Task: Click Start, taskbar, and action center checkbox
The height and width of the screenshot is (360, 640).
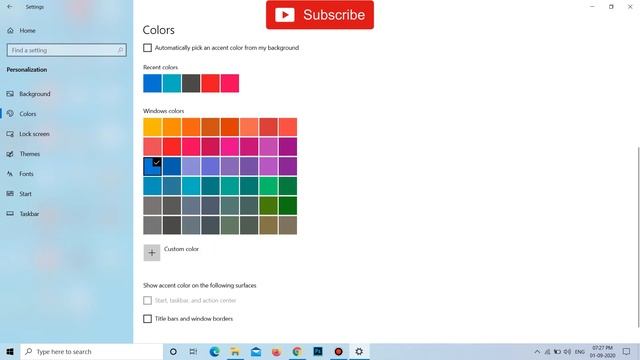Action: tap(147, 300)
